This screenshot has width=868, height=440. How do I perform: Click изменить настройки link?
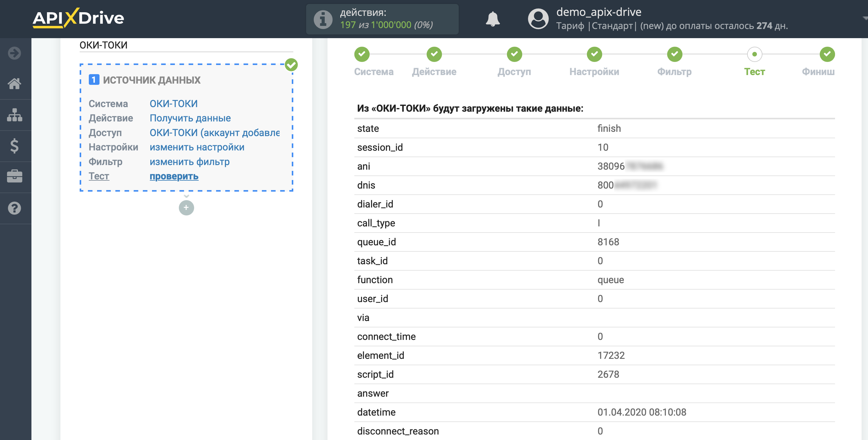point(197,147)
